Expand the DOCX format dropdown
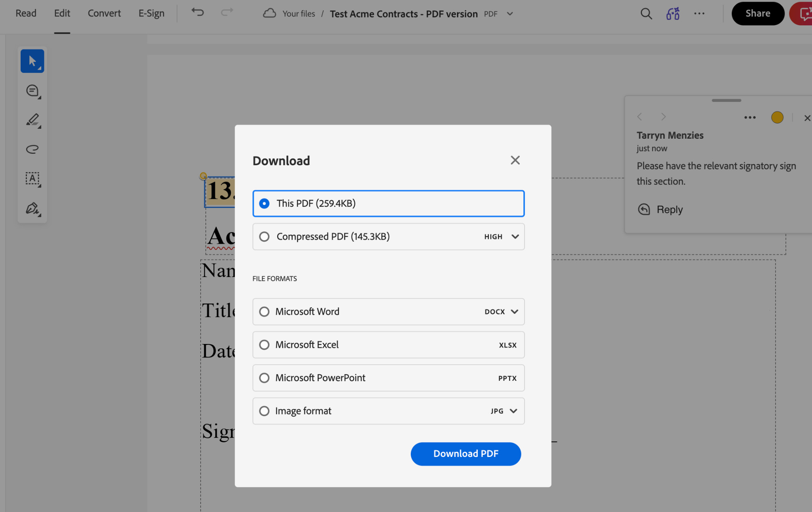This screenshot has height=512, width=812. [x=502, y=311]
